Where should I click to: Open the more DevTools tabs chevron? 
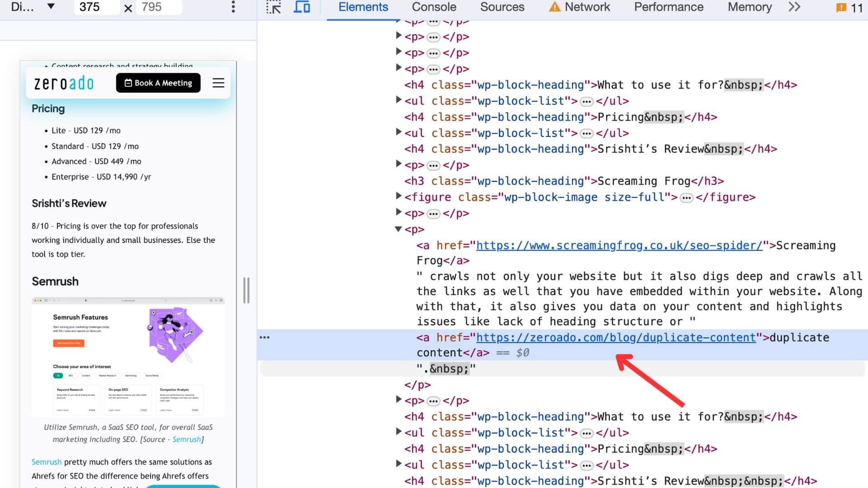click(x=794, y=7)
